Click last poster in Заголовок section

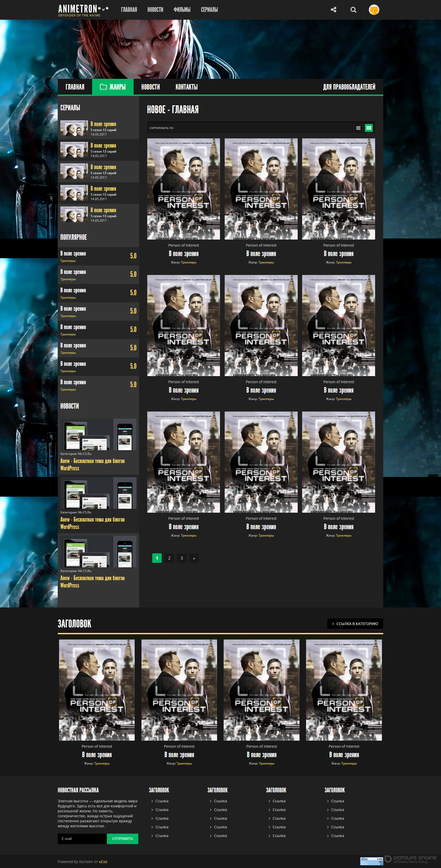[344, 690]
